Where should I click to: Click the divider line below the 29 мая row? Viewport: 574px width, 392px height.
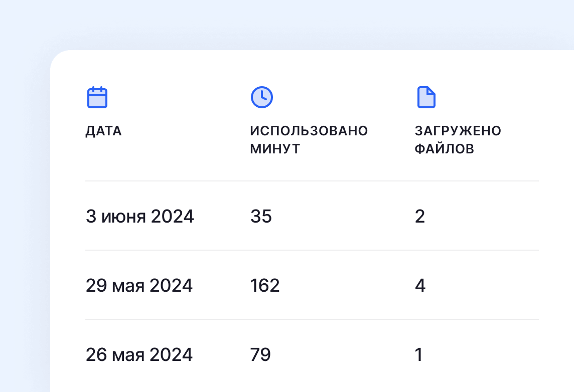312,319
